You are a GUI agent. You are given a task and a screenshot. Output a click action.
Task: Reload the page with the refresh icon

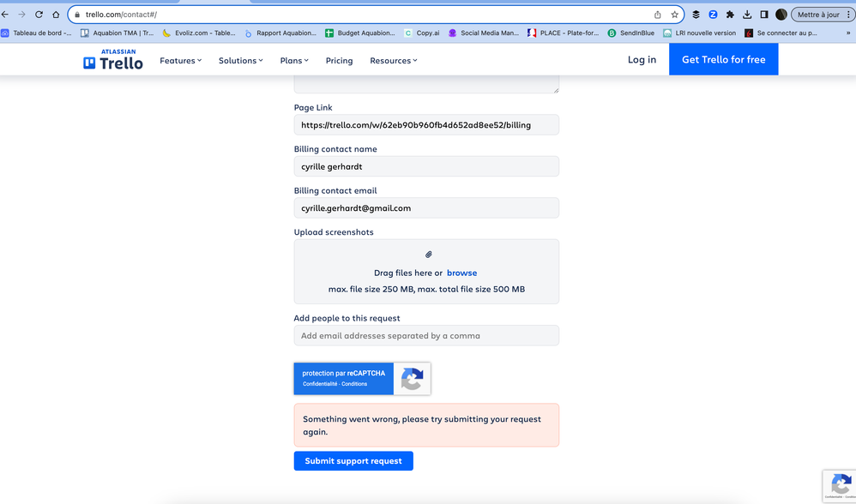(x=39, y=15)
